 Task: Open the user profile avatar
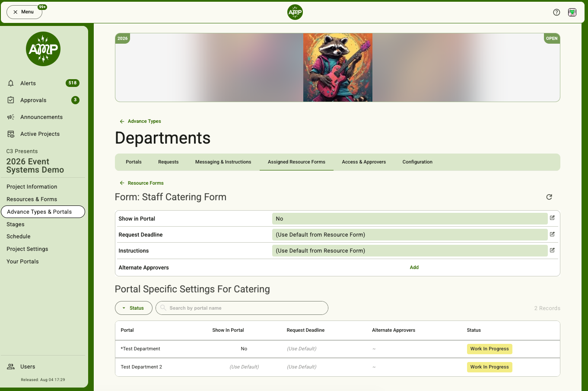(572, 12)
